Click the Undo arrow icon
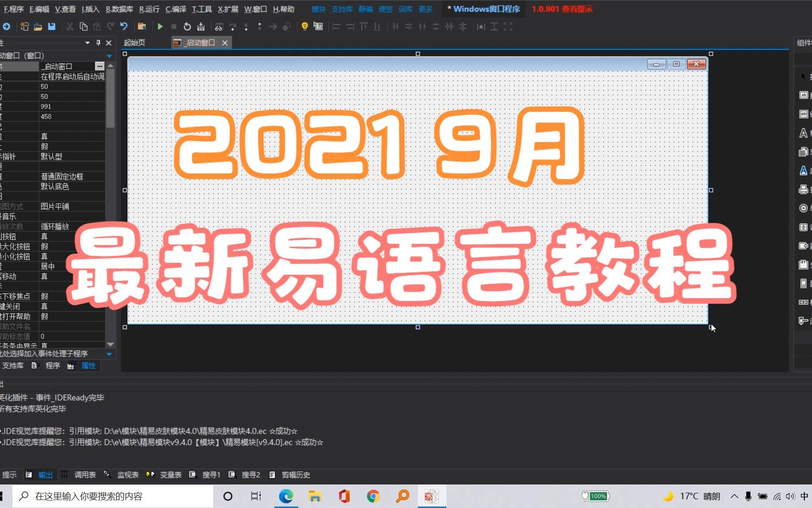 point(124,26)
